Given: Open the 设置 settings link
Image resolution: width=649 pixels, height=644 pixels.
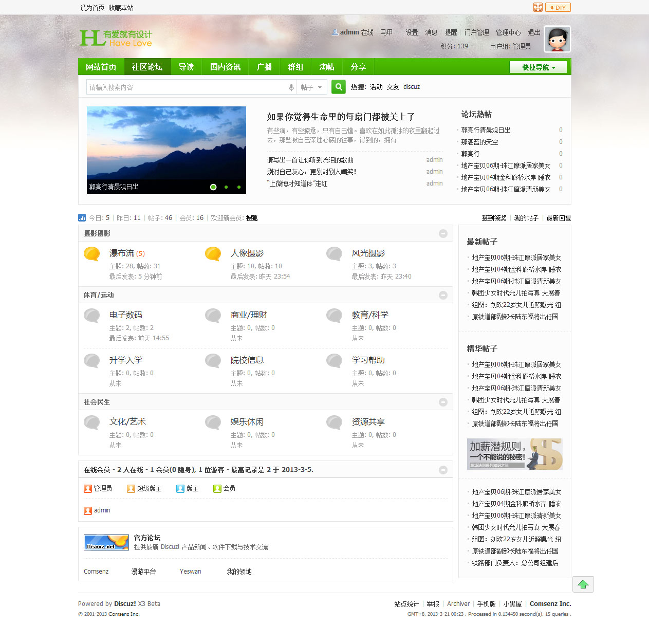Looking at the screenshot, I should [x=412, y=32].
